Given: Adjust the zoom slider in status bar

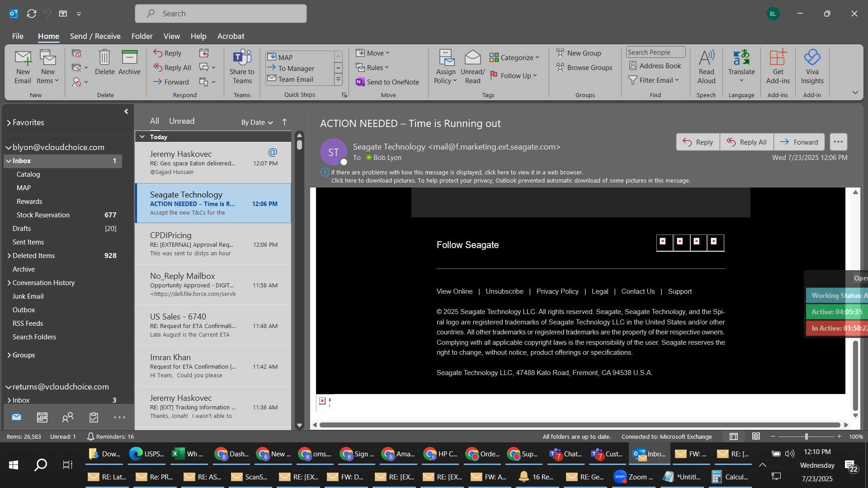Looking at the screenshot, I should [806, 436].
